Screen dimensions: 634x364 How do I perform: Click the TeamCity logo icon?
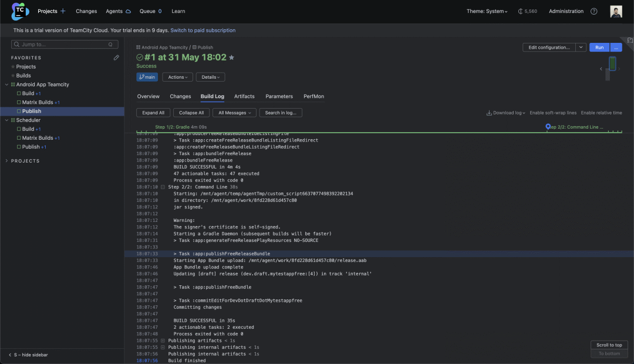pos(20,11)
